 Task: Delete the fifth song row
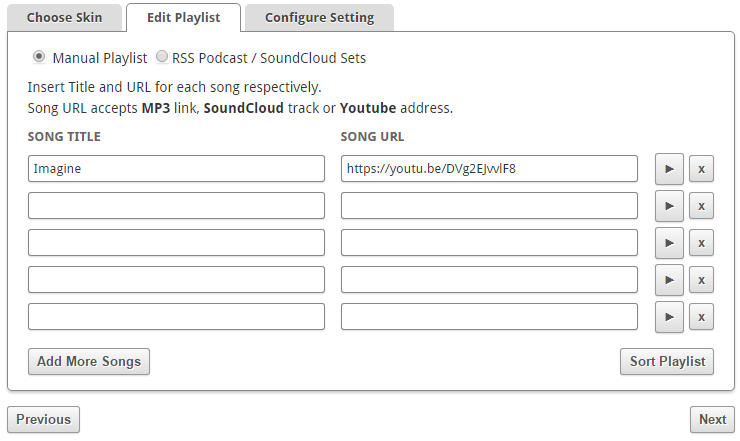click(701, 317)
